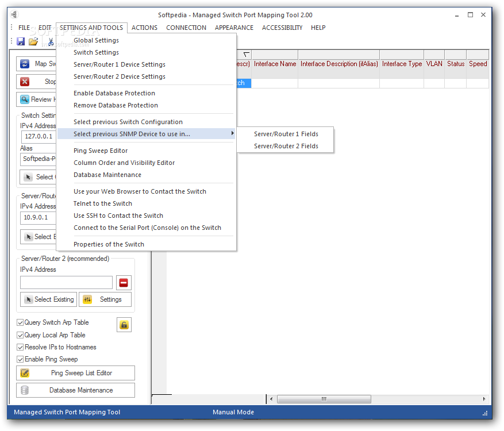
Task: Open Properties of the Switch
Action: click(146, 244)
